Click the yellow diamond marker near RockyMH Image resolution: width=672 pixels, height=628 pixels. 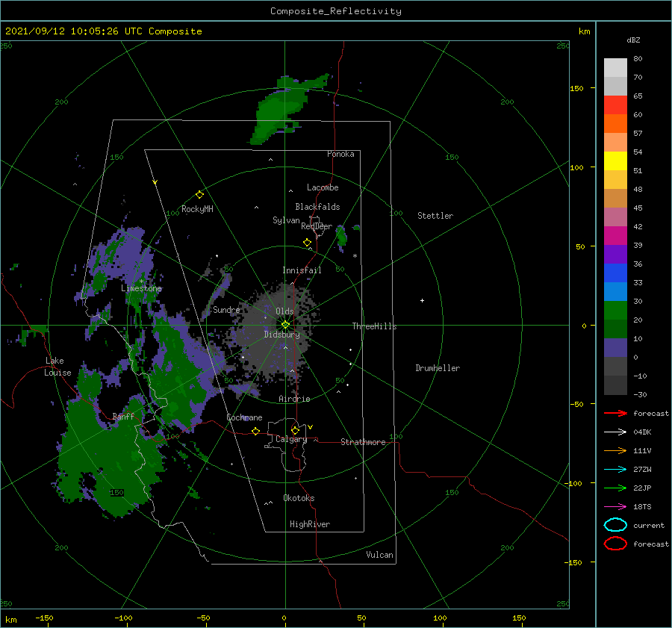[199, 195]
